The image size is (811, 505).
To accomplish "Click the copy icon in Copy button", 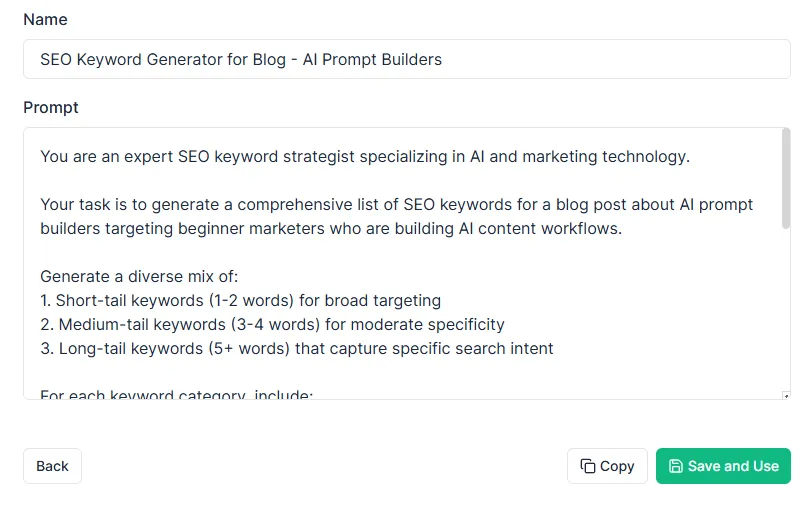I will [588, 466].
